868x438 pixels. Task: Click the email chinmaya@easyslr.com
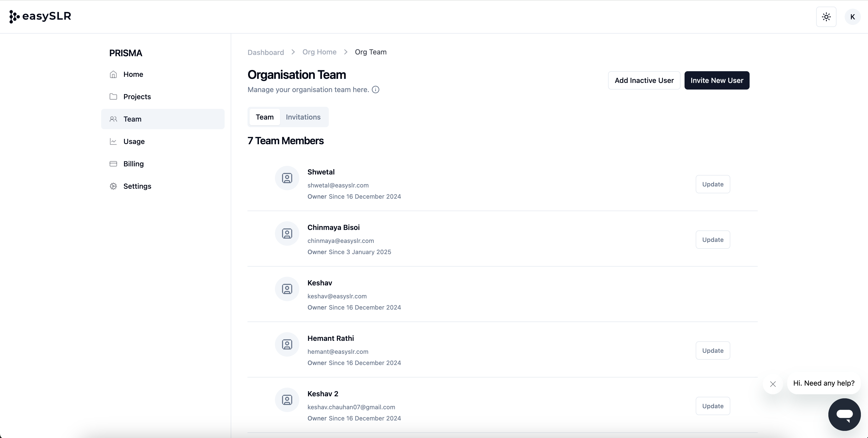pos(341,241)
